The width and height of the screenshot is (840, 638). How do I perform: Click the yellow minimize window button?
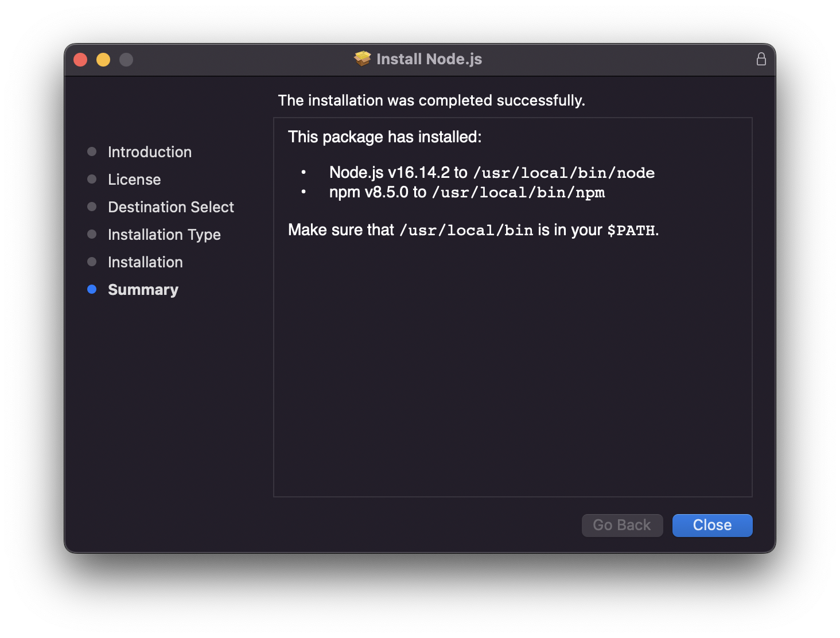coord(103,60)
